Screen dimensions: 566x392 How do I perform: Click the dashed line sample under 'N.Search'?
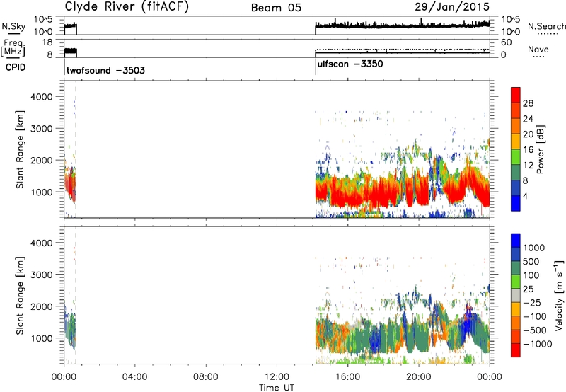[548, 34]
